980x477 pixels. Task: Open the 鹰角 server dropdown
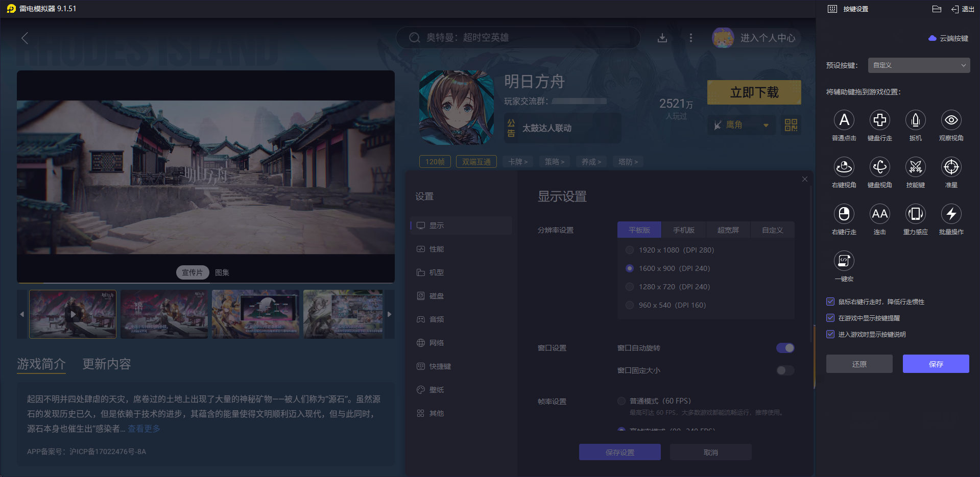pos(741,125)
